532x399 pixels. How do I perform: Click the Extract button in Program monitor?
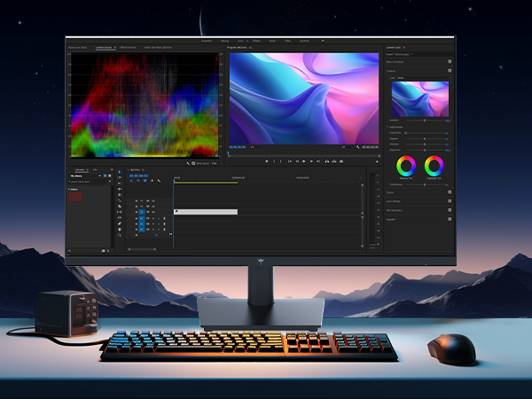click(x=334, y=161)
